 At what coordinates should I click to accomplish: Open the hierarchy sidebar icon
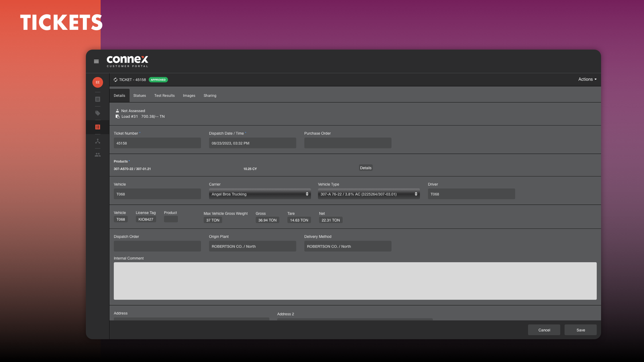point(98,141)
